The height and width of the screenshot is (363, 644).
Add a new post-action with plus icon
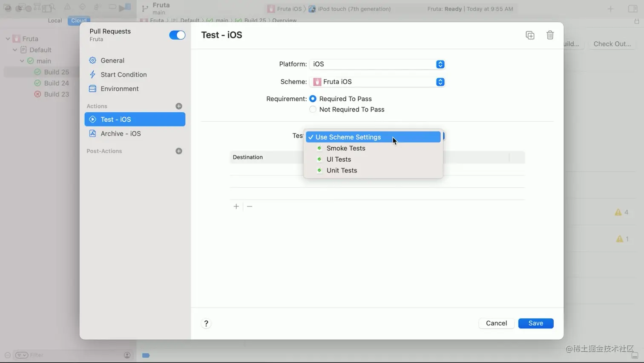[x=179, y=151]
